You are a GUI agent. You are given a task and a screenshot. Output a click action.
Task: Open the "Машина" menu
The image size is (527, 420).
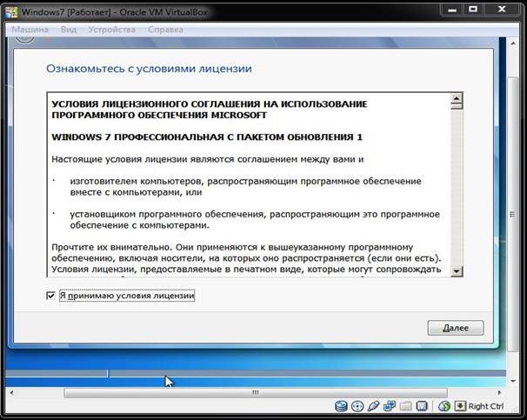(x=30, y=30)
